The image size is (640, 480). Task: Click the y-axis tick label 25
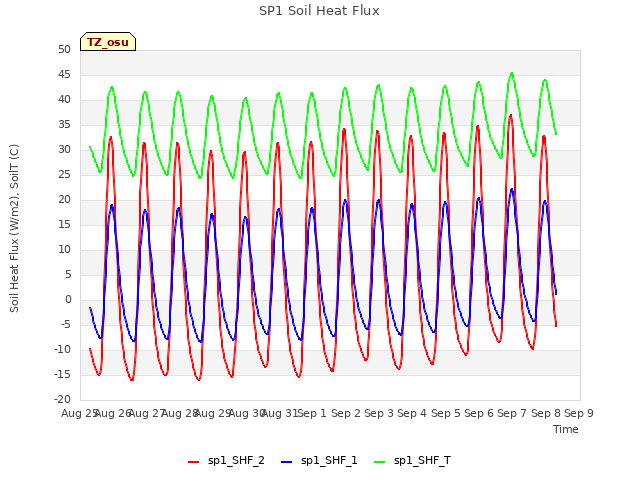(x=64, y=175)
